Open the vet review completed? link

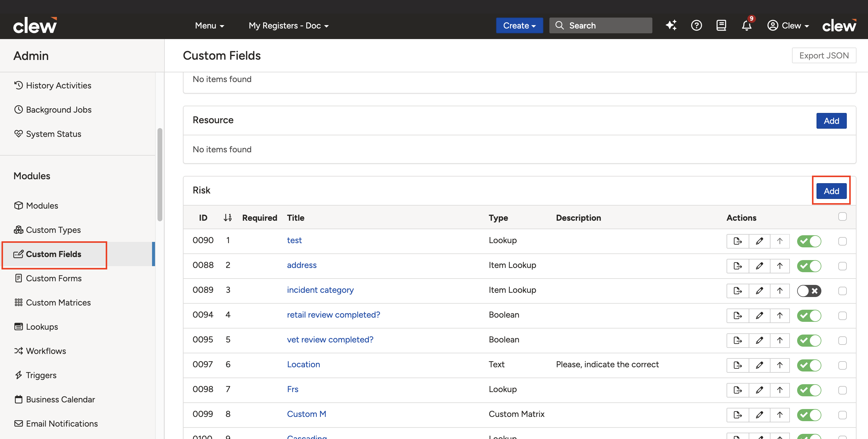(330, 340)
